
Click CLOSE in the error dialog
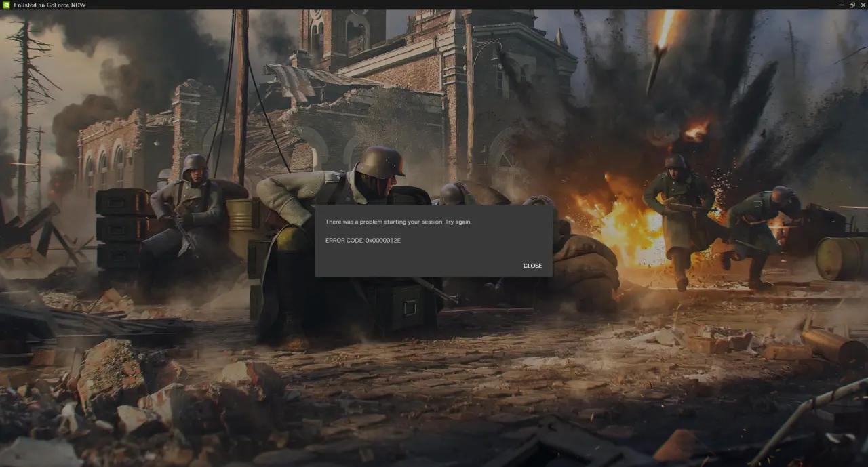(532, 266)
